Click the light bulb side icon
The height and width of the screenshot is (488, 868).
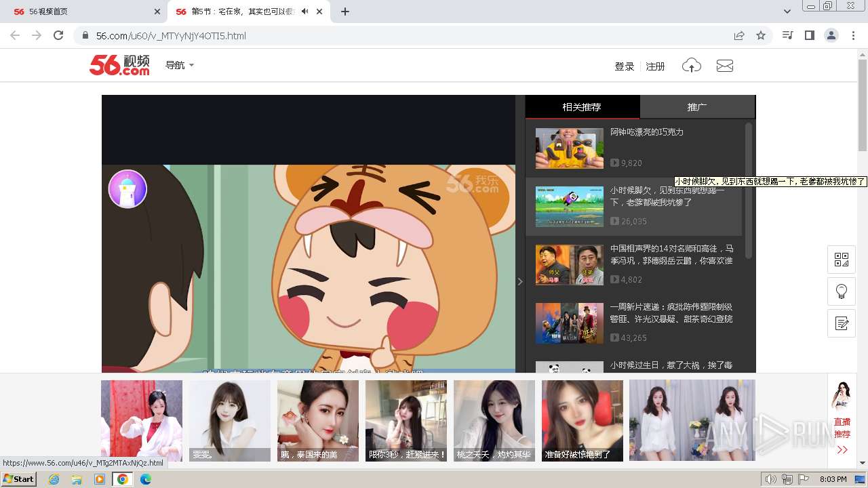842,291
